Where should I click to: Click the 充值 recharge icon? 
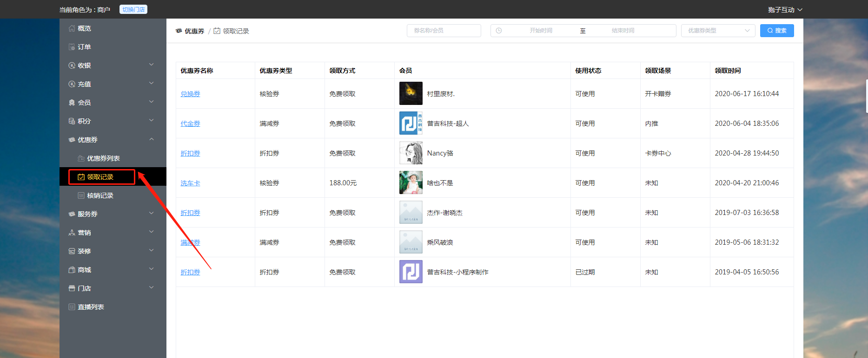click(72, 84)
